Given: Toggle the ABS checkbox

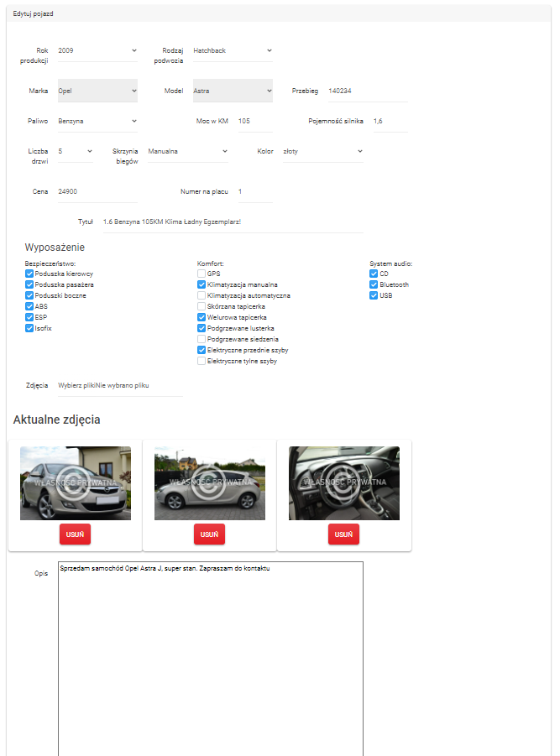Looking at the screenshot, I should tap(29, 306).
